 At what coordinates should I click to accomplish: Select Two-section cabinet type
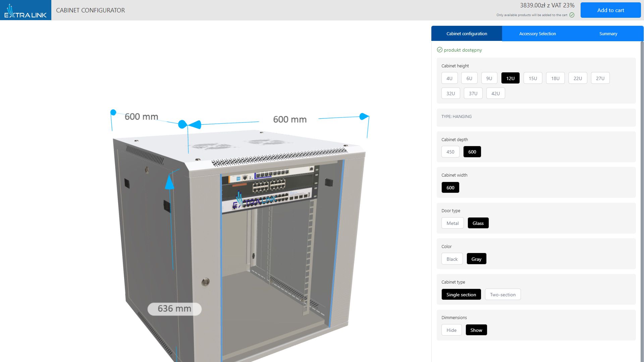tap(502, 295)
